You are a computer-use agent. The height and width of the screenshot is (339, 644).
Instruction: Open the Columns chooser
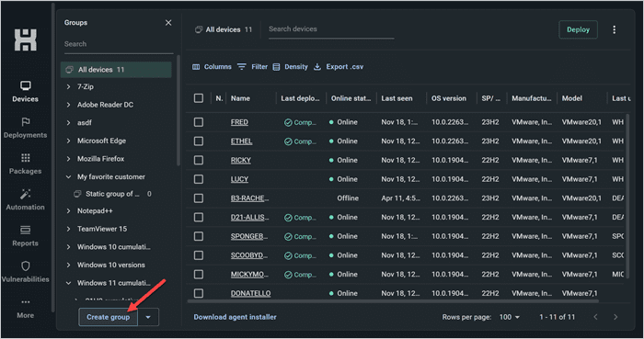point(212,67)
